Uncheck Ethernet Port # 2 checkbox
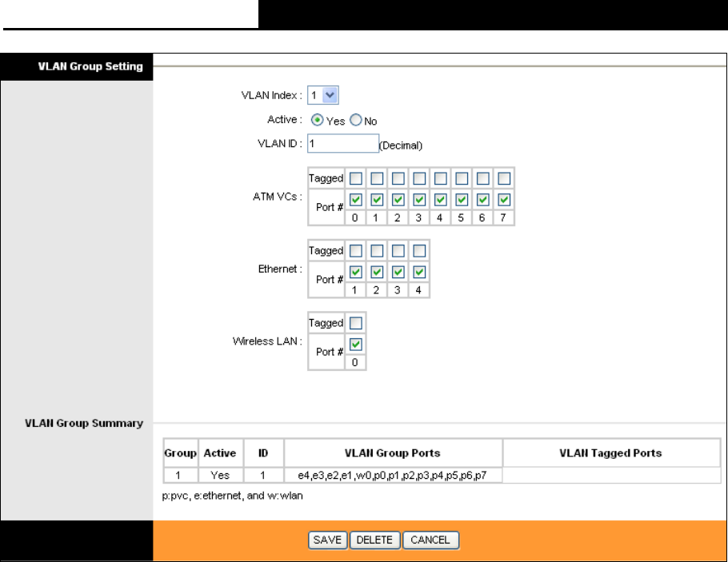 coord(377,273)
